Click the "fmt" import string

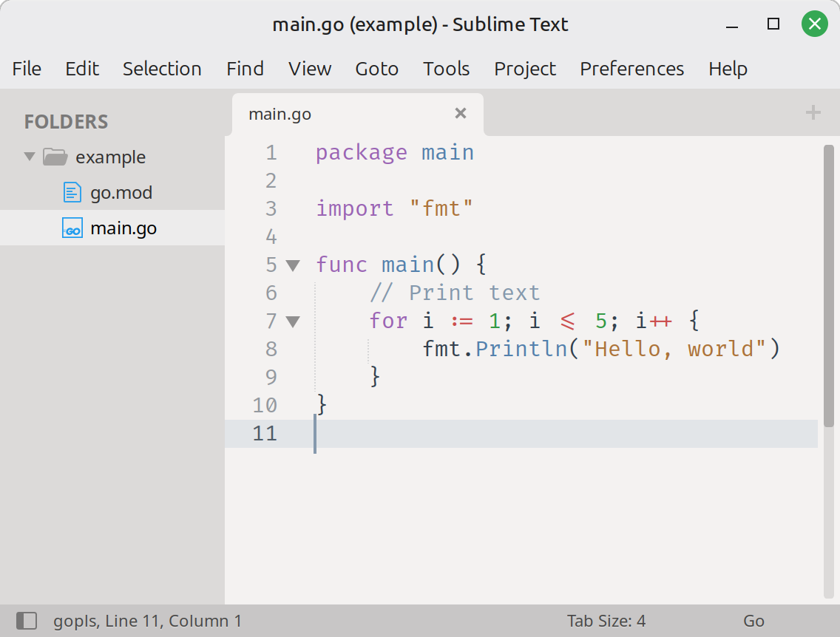click(x=441, y=209)
